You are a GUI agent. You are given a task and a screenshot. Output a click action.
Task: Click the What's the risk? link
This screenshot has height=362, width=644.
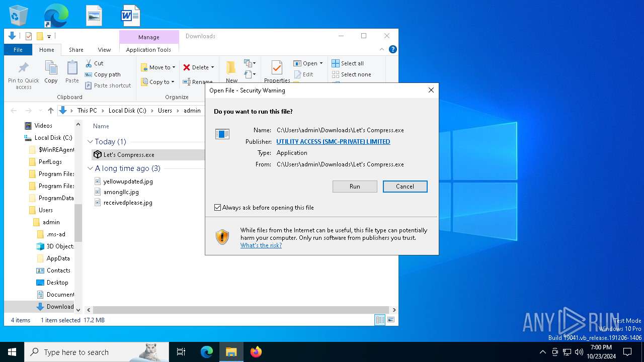pyautogui.click(x=261, y=245)
